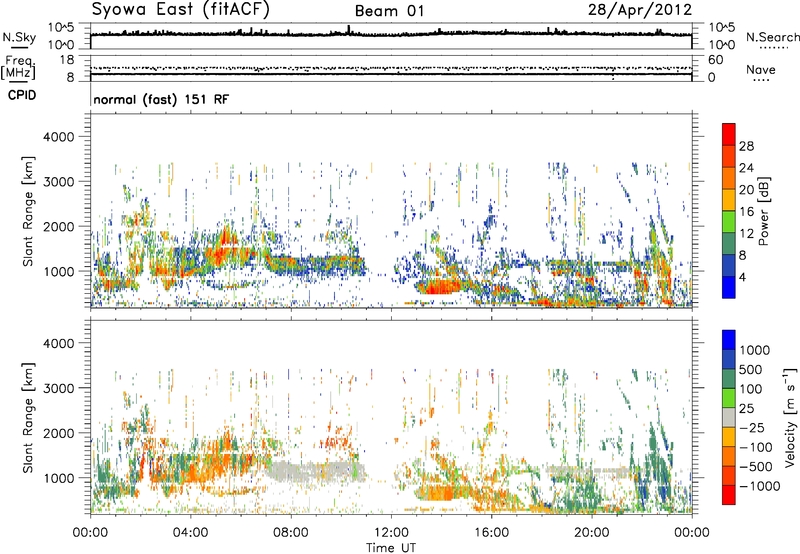
Task: Click the 'Slant Range [km]' label of the power panel
Action: (28, 211)
